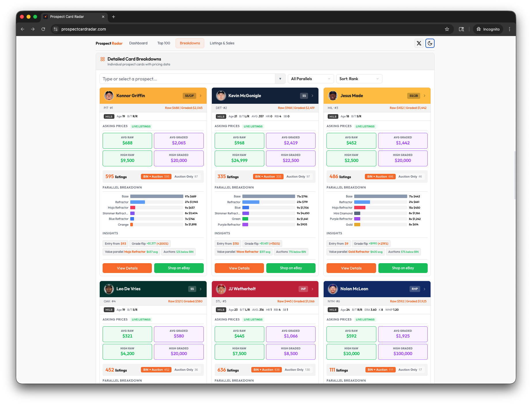Screen dimensions: 532x405
Task: Click McGonigle's HIGH RAW $24,999 box
Action: coord(239,158)
